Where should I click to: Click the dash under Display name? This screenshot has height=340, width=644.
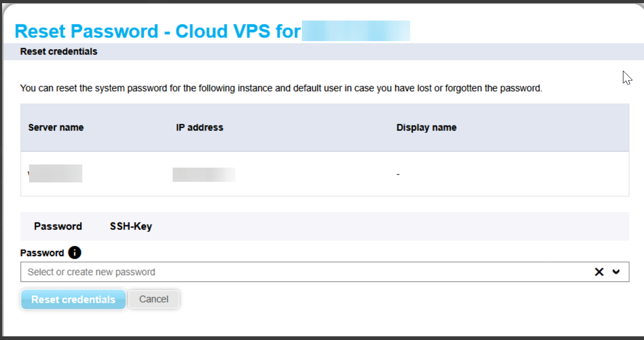pos(399,174)
